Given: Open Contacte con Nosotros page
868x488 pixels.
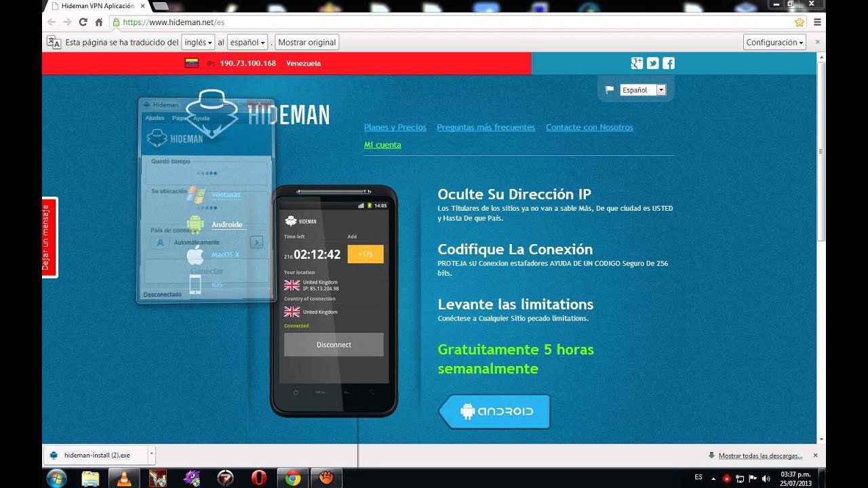Looking at the screenshot, I should point(589,127).
